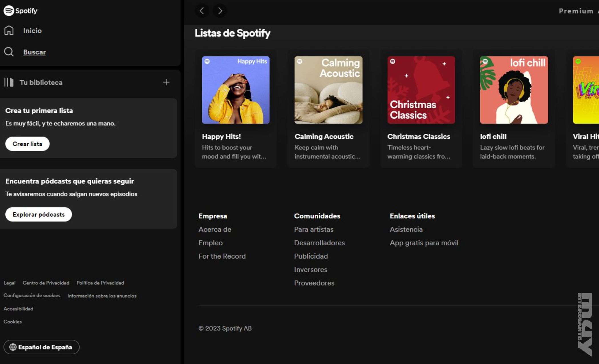Navigate back with the left arrow
Image resolution: width=599 pixels, height=364 pixels.
202,11
